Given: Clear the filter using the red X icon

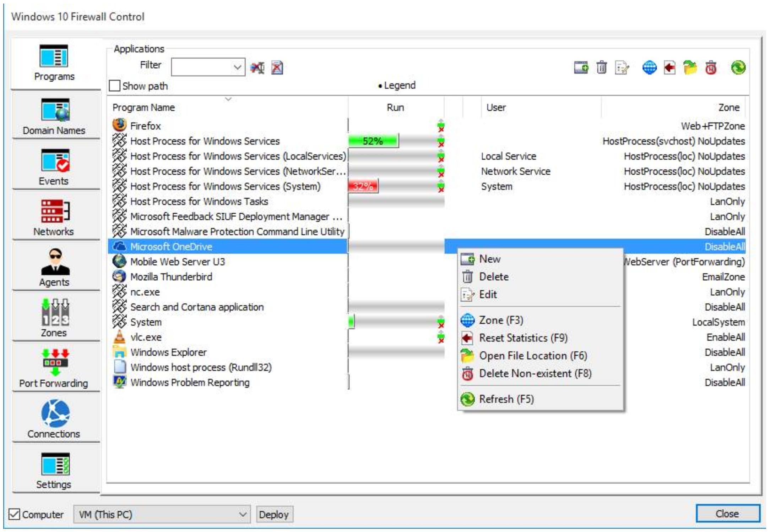Looking at the screenshot, I should [277, 68].
